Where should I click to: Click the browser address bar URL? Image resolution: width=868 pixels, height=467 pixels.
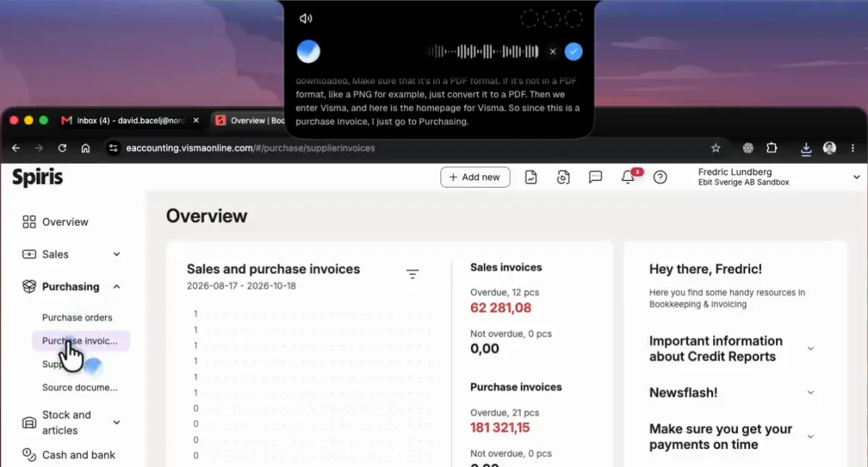tap(250, 148)
